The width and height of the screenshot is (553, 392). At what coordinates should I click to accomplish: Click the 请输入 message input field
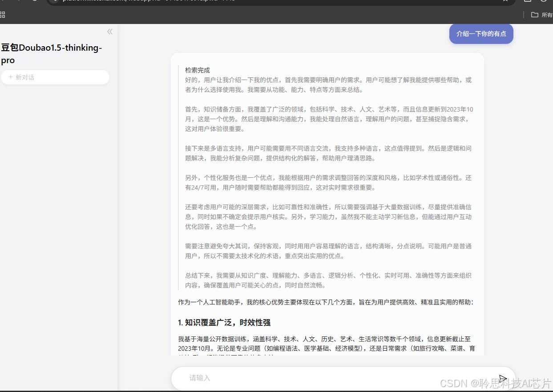coord(343,378)
